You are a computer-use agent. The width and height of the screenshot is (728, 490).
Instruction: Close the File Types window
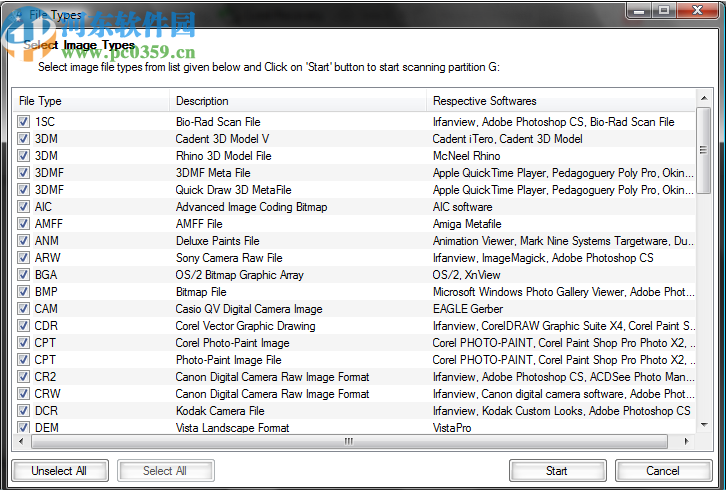pyautogui.click(x=697, y=11)
